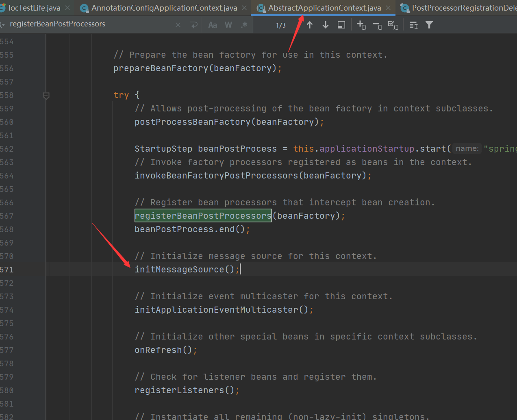The image size is (517, 420).
Task: Click the highlighted registerBeanPostProcessors call
Action: [203, 215]
